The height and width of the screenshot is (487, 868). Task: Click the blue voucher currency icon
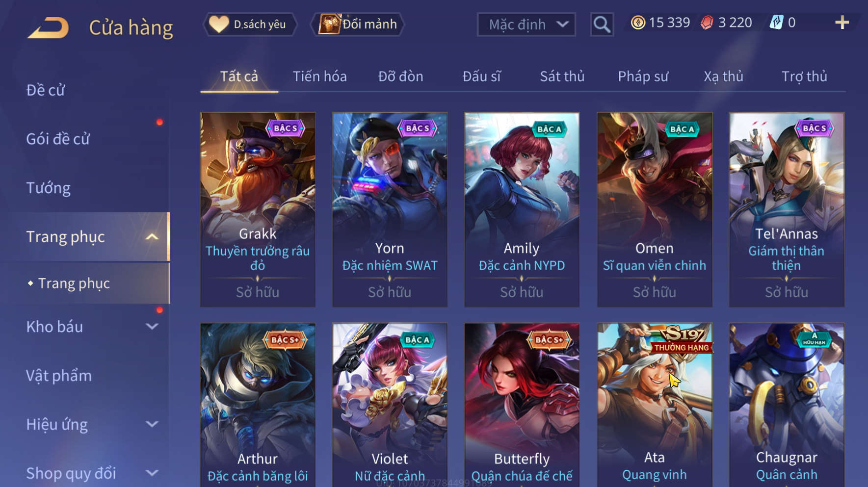click(x=776, y=23)
